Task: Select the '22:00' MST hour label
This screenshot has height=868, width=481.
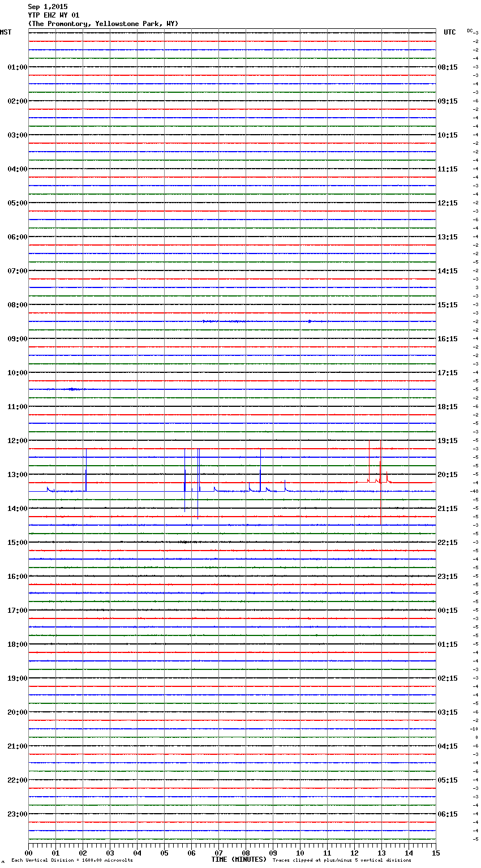Action: (x=18, y=780)
